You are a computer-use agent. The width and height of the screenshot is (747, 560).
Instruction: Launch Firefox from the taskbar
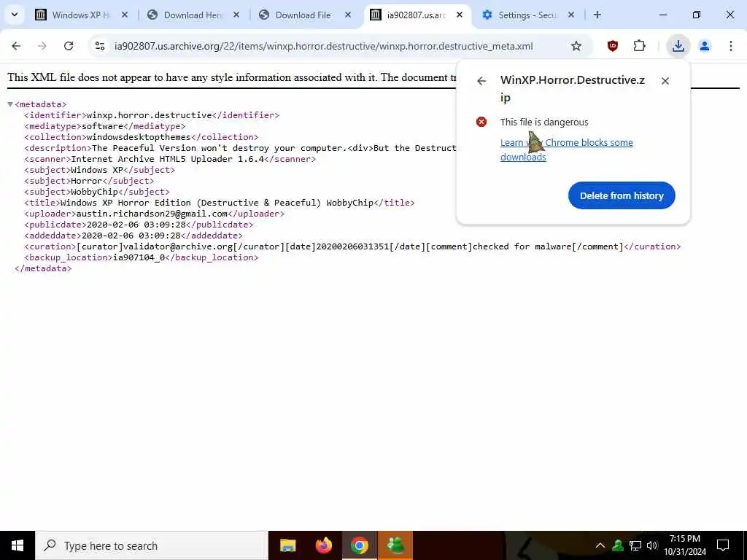324,545
